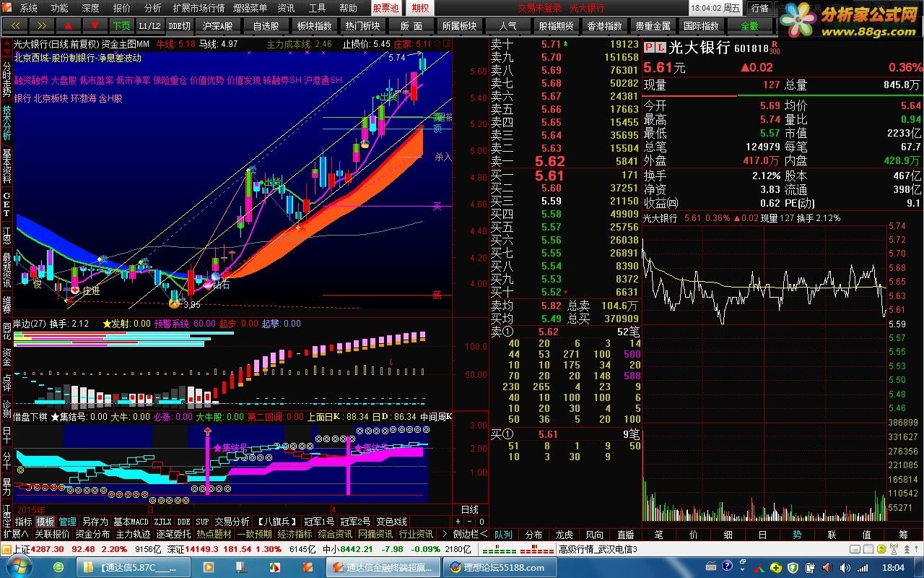Switch to the 队列 tab

point(503,535)
